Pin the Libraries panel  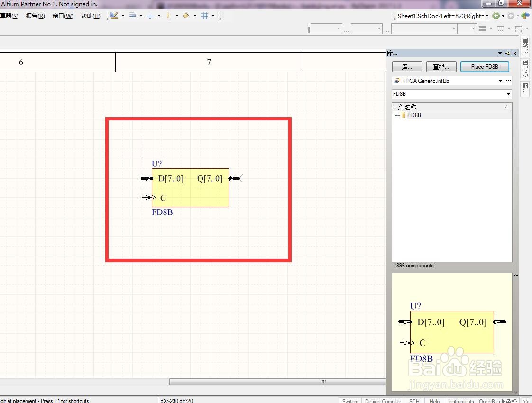point(507,53)
